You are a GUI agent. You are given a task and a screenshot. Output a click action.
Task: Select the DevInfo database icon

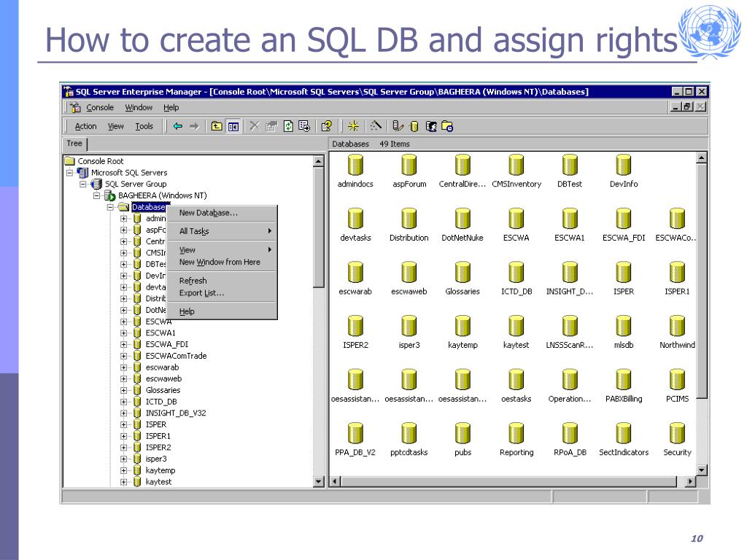click(624, 166)
